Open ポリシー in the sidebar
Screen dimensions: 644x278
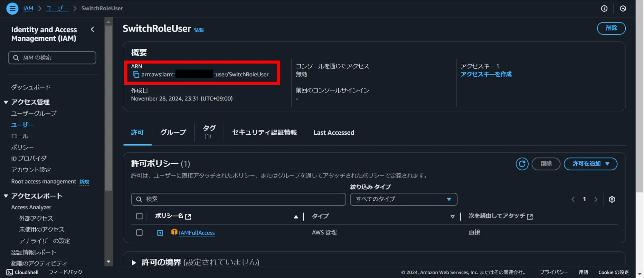coord(23,147)
